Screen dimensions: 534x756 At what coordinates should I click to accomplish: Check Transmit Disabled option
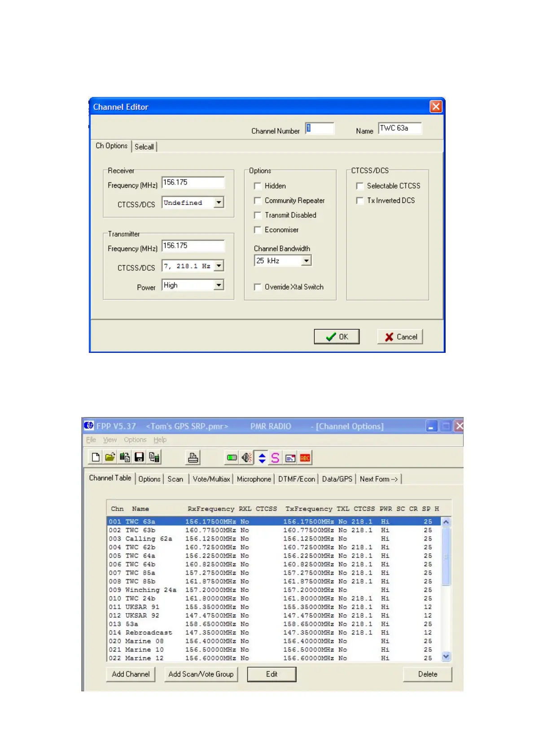click(x=258, y=215)
